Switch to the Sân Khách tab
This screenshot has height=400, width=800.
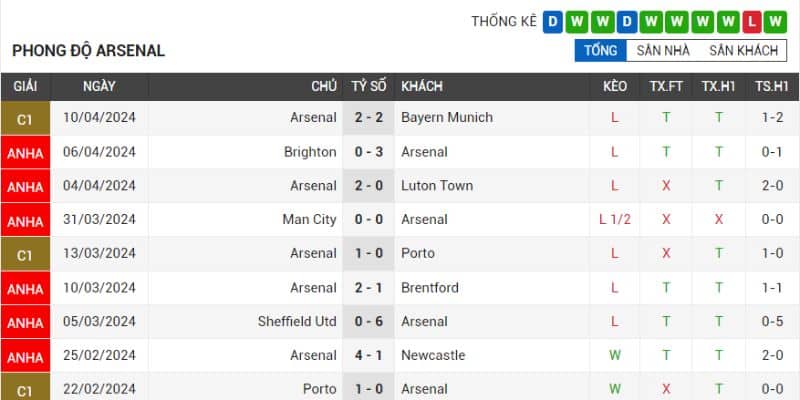[743, 50]
